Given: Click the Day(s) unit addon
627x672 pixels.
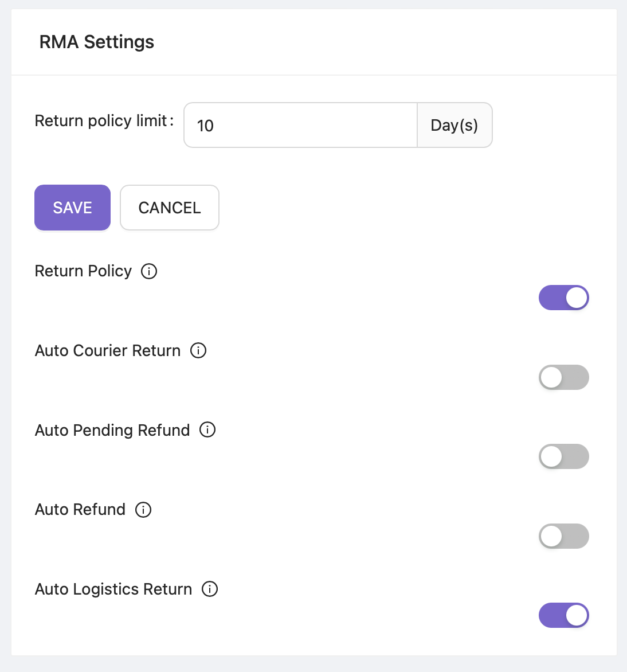Looking at the screenshot, I should (x=454, y=125).
